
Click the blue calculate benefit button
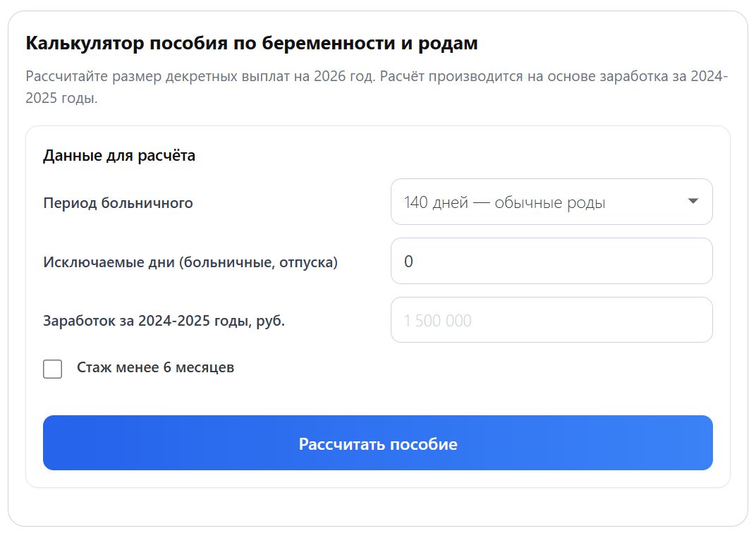click(378, 443)
